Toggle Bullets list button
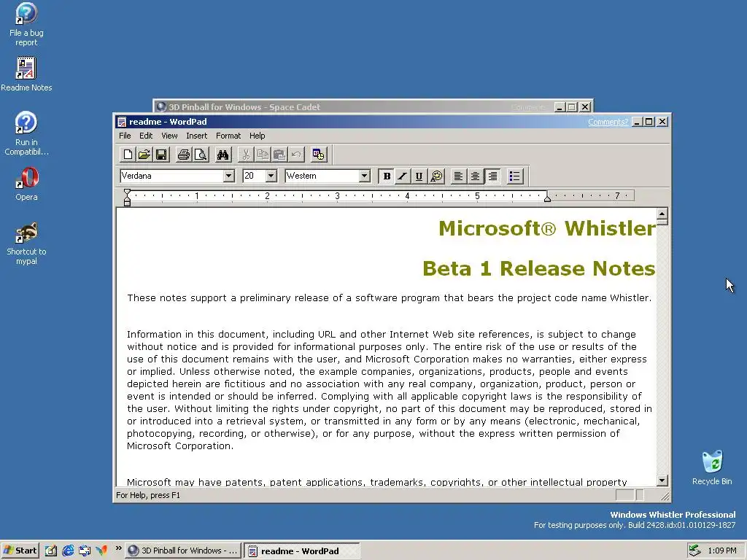747x560 pixels. [x=514, y=176]
